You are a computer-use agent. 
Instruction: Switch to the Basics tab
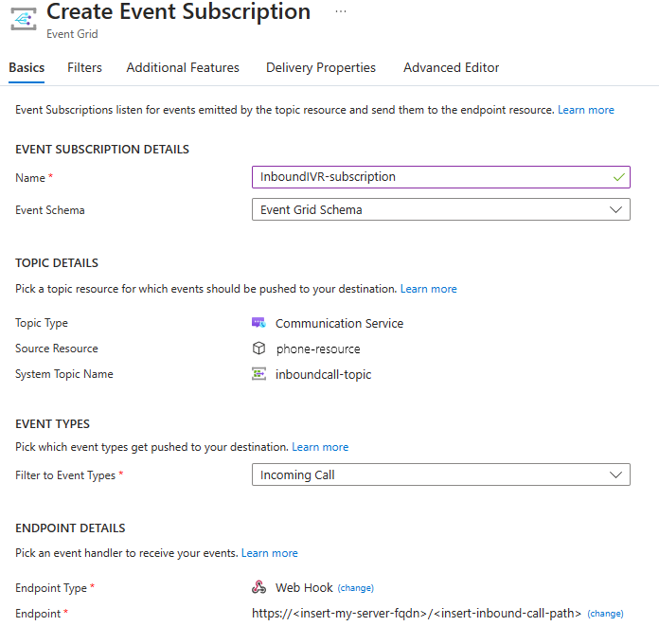[27, 67]
